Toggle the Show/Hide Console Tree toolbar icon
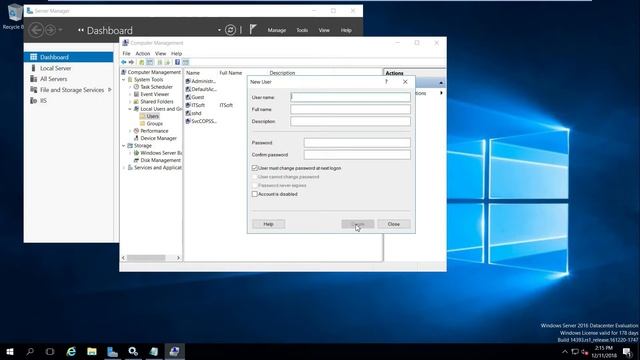640x360 pixels. pos(150,62)
